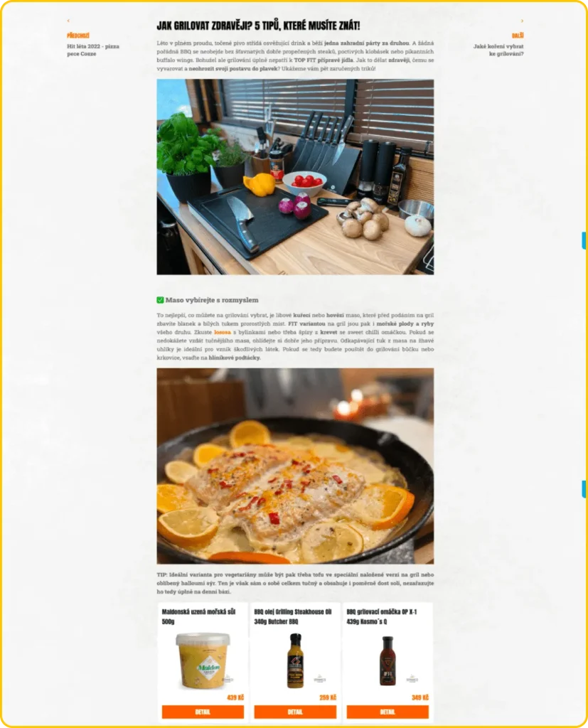Click the left arrow above PŘEDCHOZÍ
The width and height of the screenshot is (588, 728).
pos(68,21)
